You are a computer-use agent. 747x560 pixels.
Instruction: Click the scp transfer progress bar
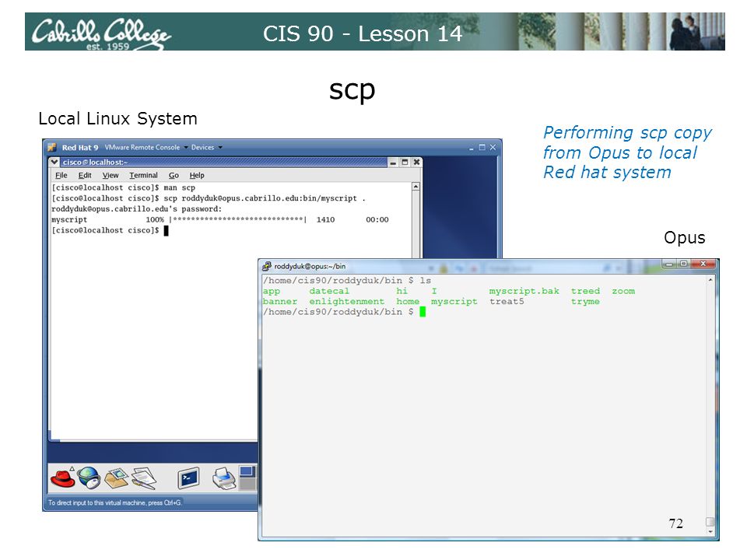pos(238,219)
